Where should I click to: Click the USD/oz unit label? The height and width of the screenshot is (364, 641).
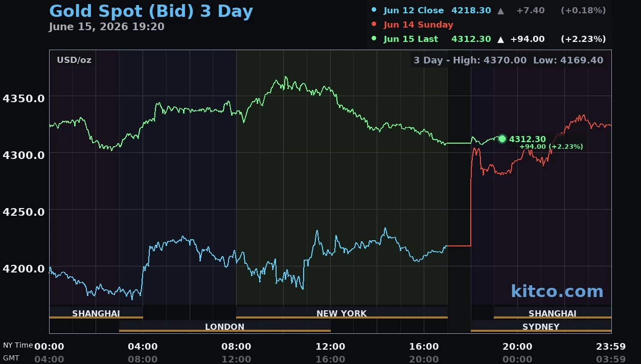tap(74, 60)
